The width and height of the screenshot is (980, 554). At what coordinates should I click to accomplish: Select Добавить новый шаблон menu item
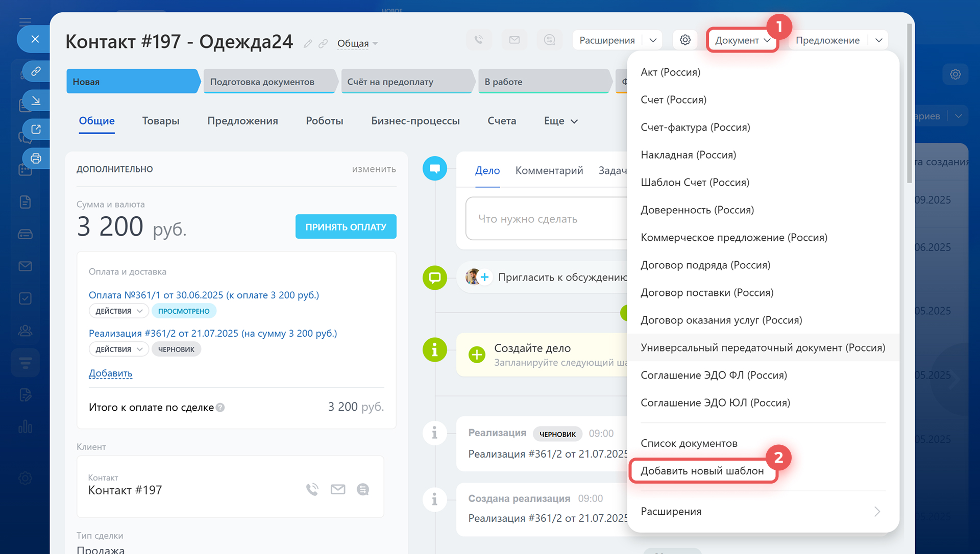pos(702,471)
